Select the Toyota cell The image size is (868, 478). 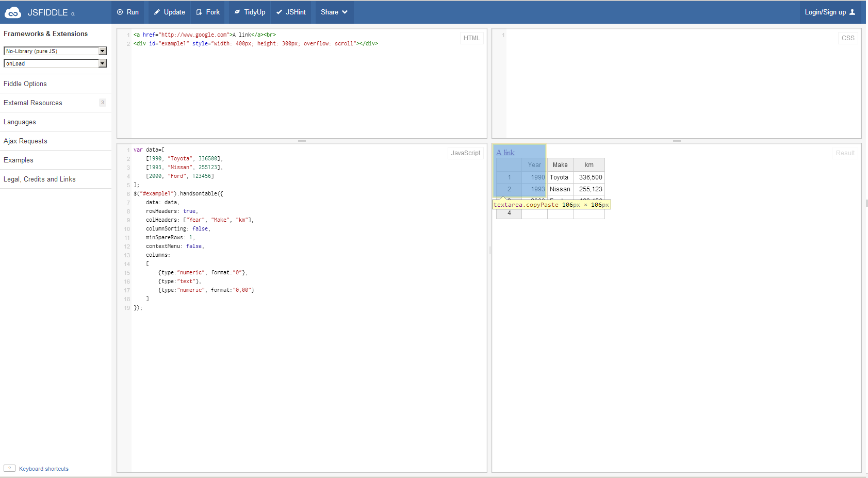point(560,177)
